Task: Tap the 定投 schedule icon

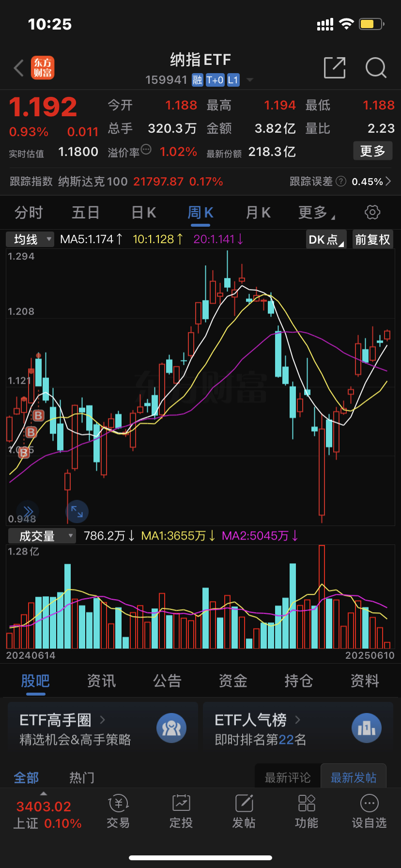Action: point(181,803)
